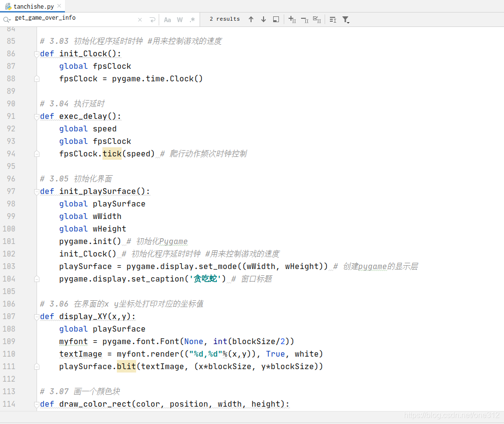504x424 pixels.
Task: Click 'init_Clock' in the def line
Action: point(83,54)
